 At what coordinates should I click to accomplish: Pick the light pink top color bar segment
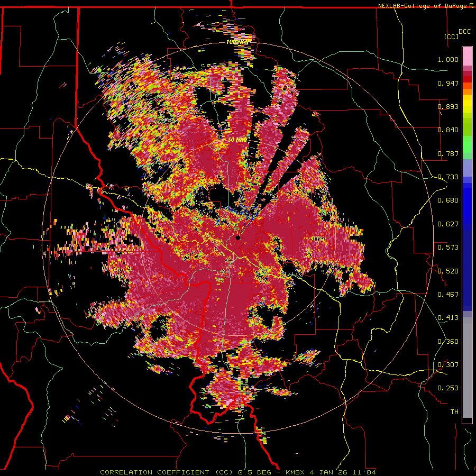[x=467, y=56]
